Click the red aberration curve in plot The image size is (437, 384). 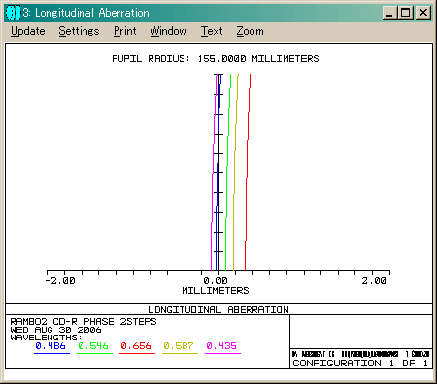coord(248,172)
